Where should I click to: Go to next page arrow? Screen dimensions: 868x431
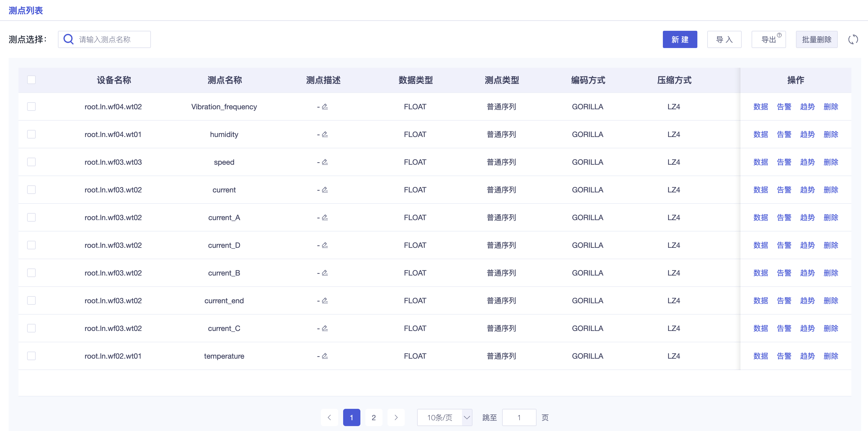pos(396,417)
